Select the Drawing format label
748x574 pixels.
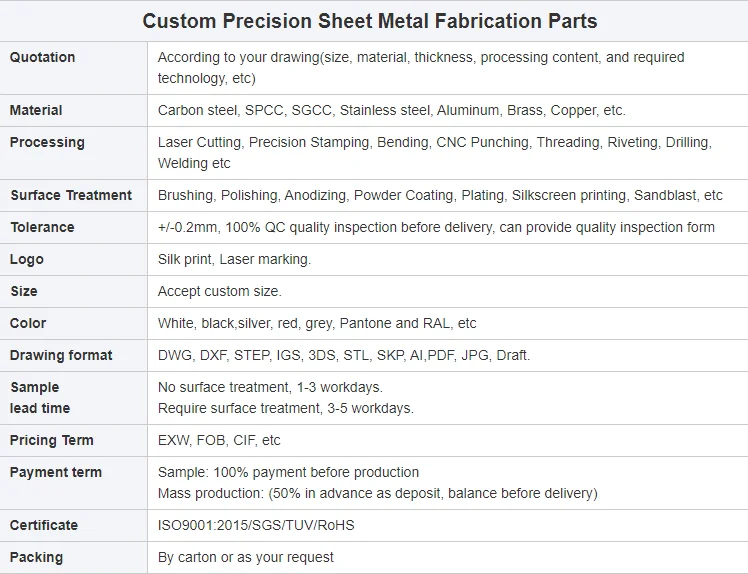point(61,355)
